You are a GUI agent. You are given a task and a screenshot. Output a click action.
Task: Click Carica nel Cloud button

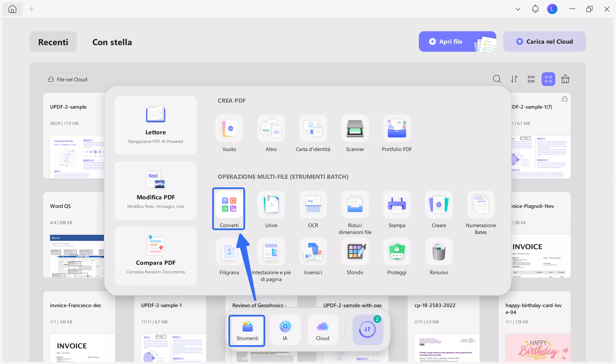544,41
